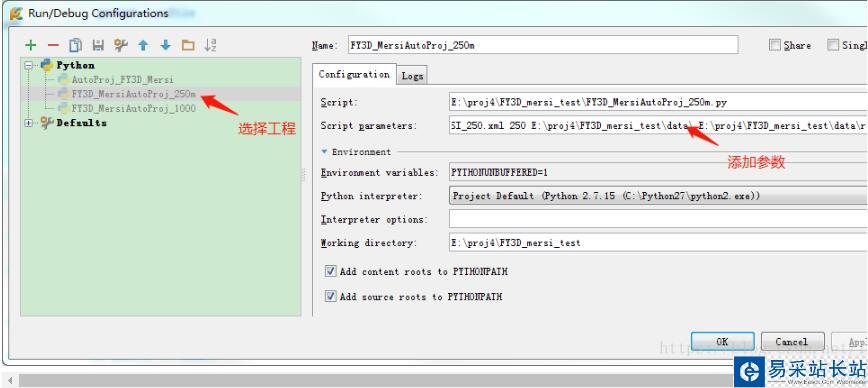Switch to the Configuration tab

point(354,74)
